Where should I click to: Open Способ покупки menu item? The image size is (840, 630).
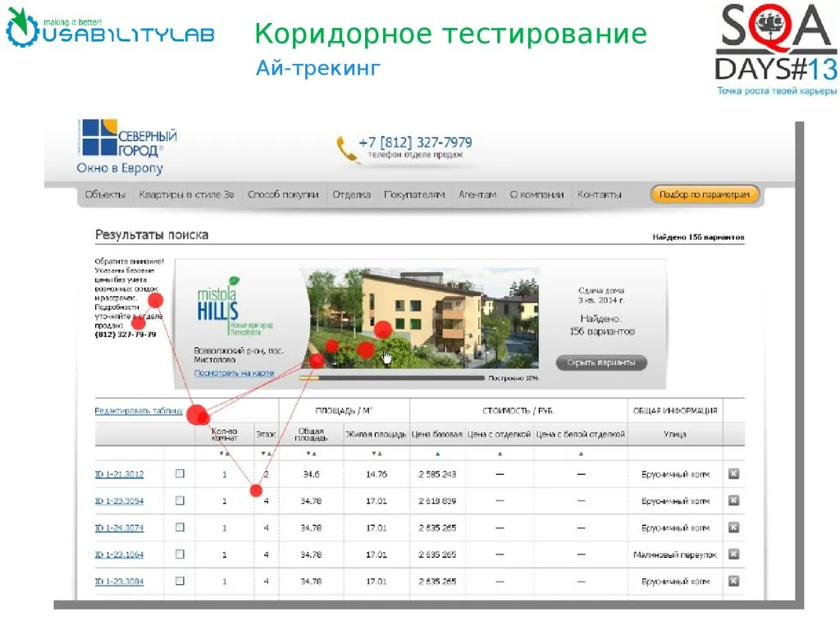[x=283, y=194]
